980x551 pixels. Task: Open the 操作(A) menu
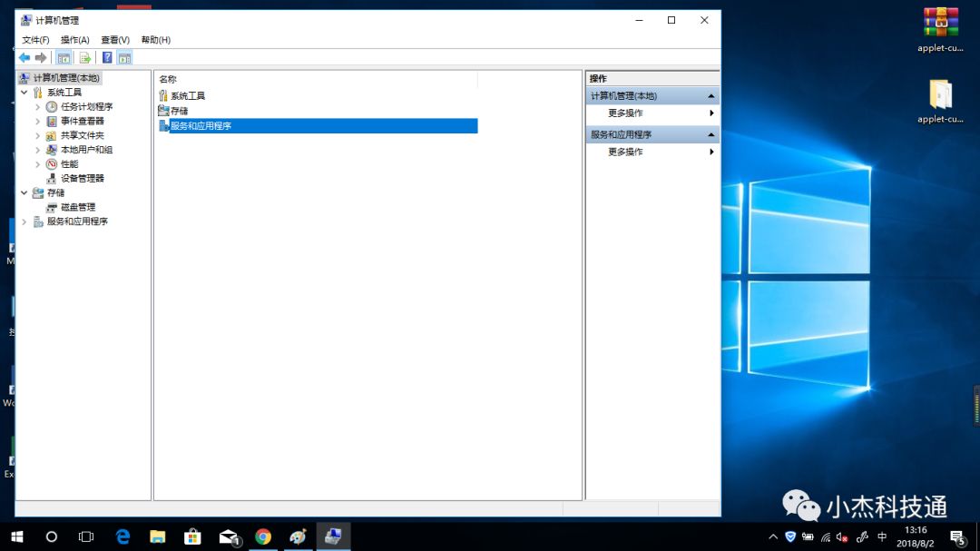[x=75, y=39]
